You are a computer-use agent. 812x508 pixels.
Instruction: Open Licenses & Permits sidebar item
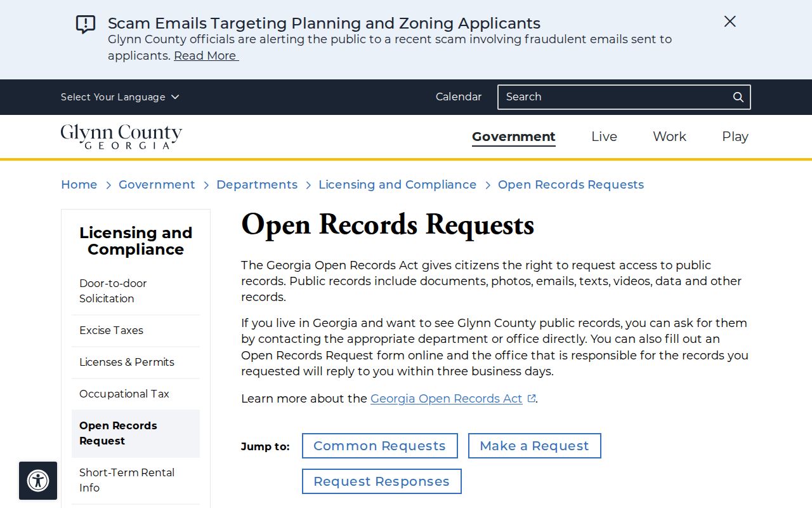pyautogui.click(x=136, y=362)
